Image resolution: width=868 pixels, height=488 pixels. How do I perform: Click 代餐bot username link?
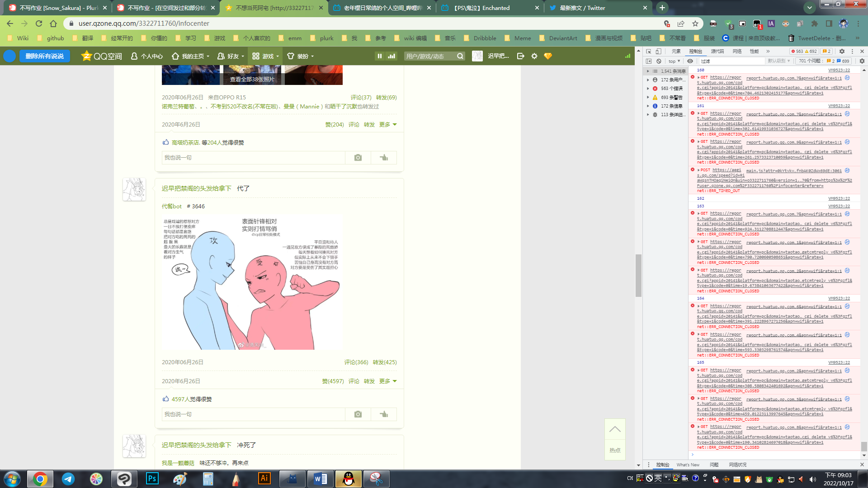[172, 206]
